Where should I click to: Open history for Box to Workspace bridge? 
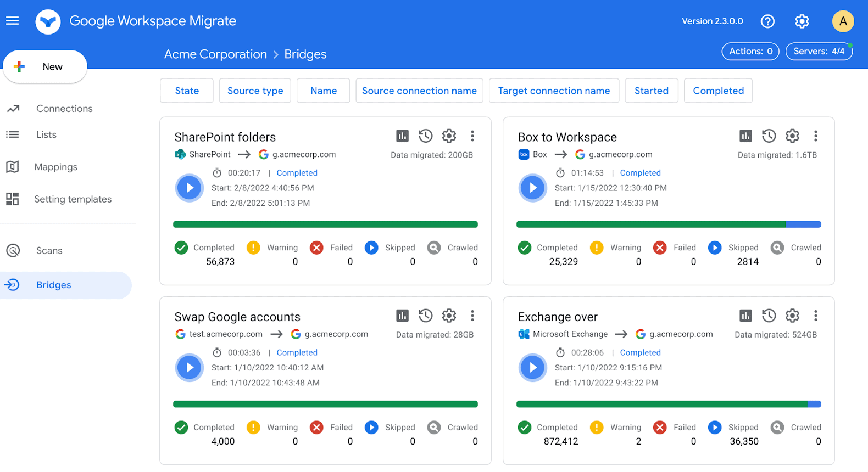pos(769,136)
